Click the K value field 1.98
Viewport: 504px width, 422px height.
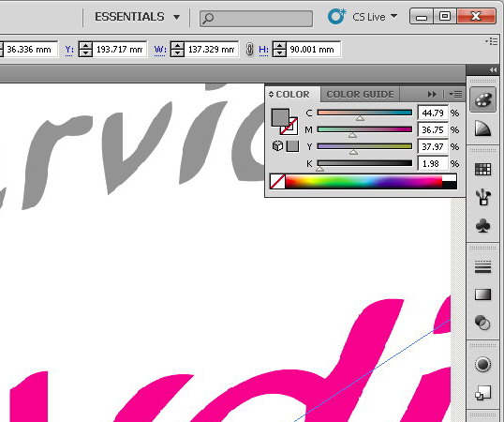433,164
